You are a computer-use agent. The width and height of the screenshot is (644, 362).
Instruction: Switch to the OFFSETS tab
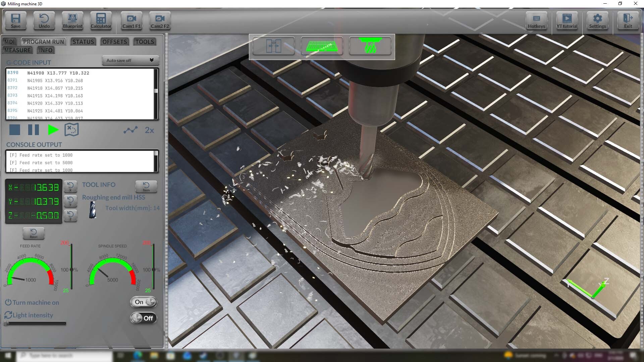coord(114,42)
